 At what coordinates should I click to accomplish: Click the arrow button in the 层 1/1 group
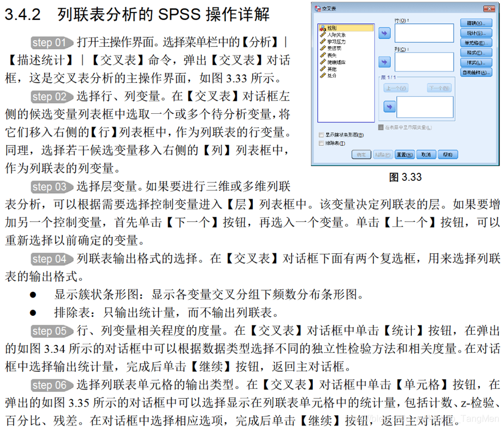click(x=390, y=107)
